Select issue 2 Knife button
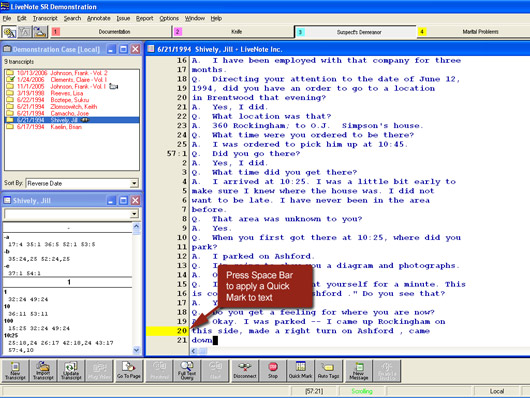 233,32
